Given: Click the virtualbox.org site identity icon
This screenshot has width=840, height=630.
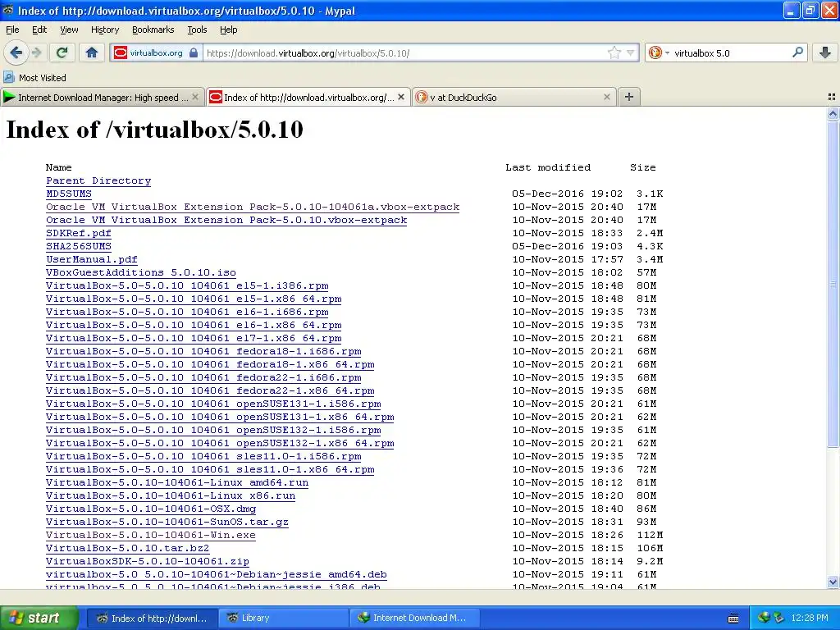Looking at the screenshot, I should 121,52.
